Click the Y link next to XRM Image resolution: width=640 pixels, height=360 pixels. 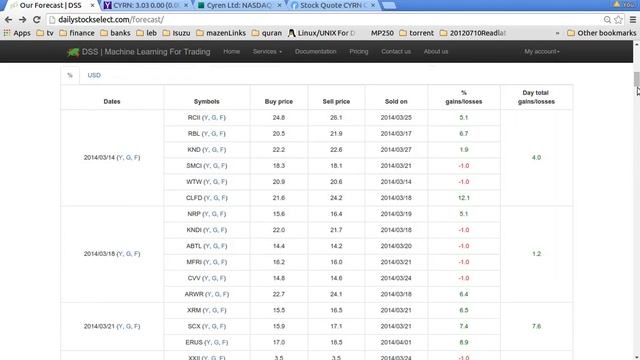point(206,310)
